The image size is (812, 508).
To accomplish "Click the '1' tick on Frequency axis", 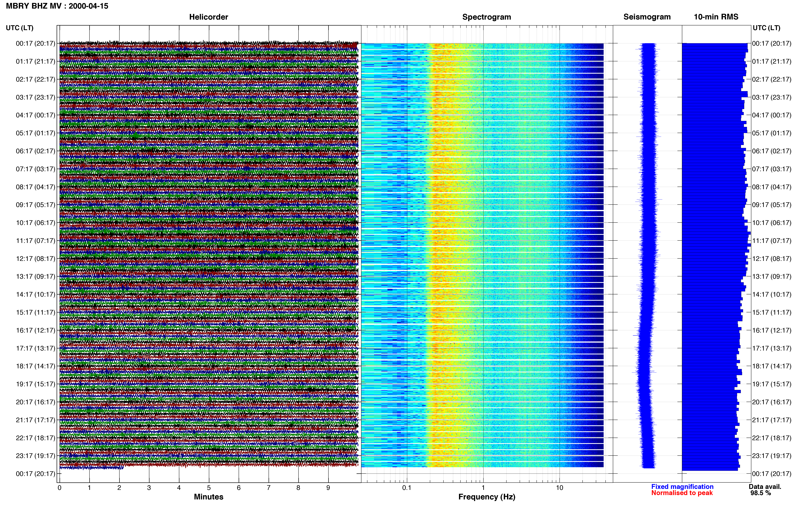I will tap(483, 488).
